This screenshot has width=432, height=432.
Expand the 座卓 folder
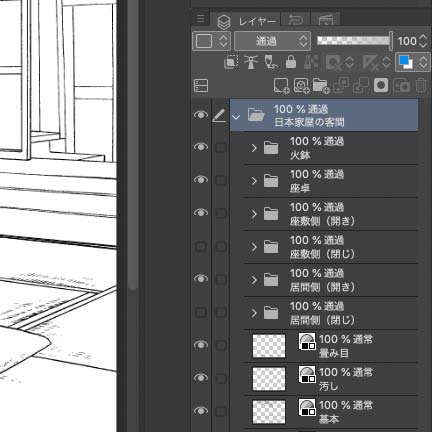[x=254, y=181]
